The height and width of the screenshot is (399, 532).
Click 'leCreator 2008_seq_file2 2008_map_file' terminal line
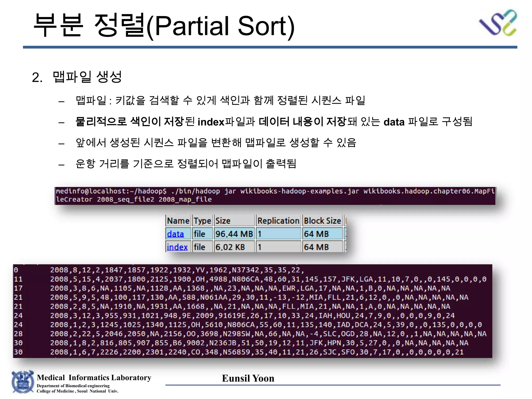(x=134, y=199)
